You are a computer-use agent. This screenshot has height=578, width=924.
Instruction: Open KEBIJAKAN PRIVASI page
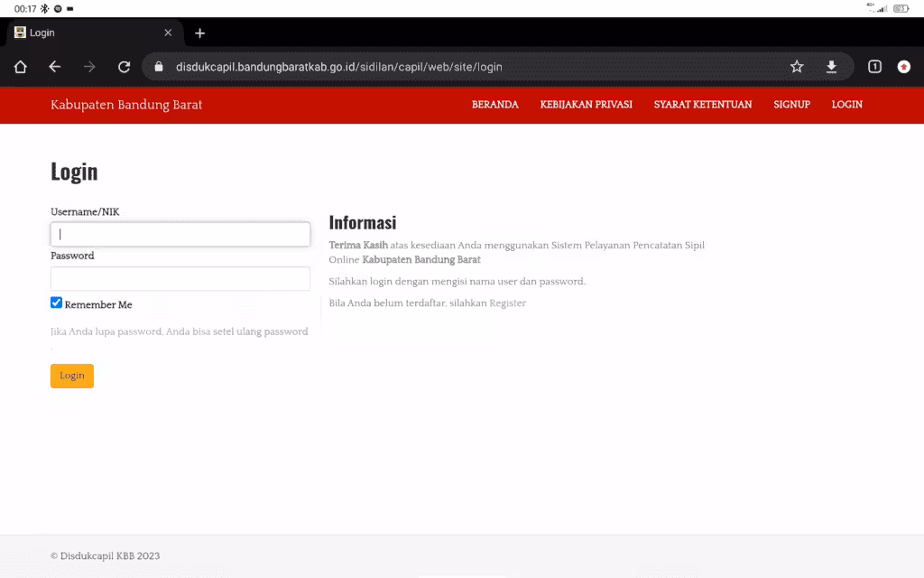[x=586, y=105]
